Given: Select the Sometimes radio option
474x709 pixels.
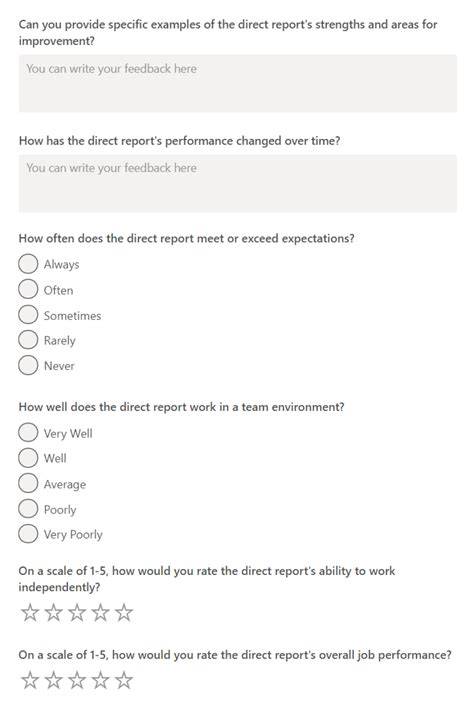Looking at the screenshot, I should point(28,315).
